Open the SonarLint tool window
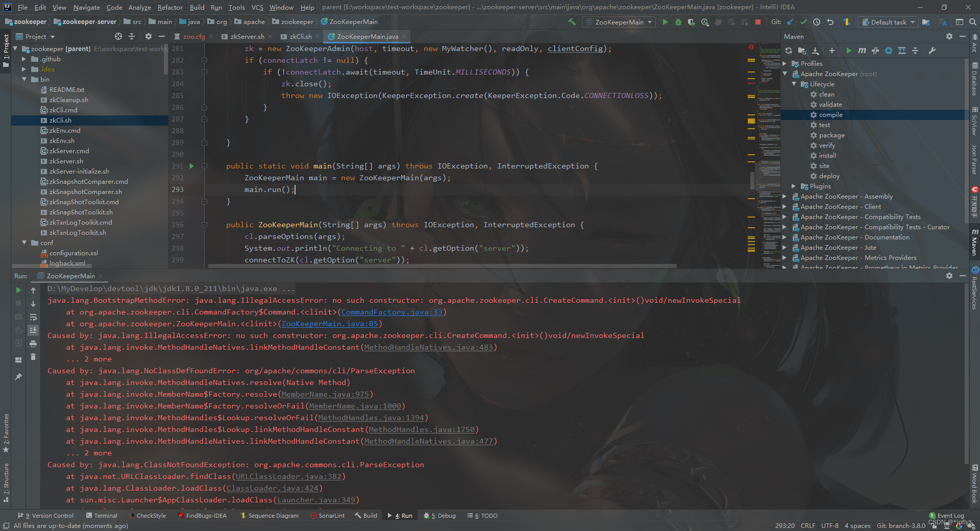This screenshot has width=980, height=531. [x=328, y=516]
